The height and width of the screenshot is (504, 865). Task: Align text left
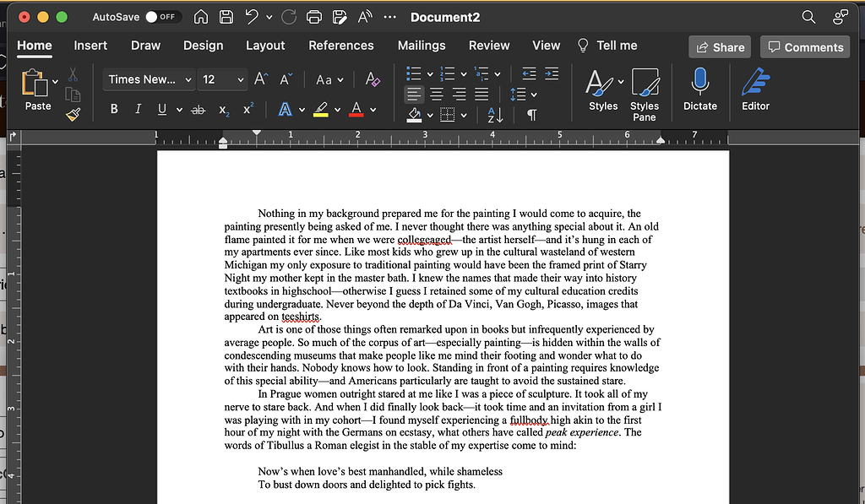pyautogui.click(x=414, y=95)
